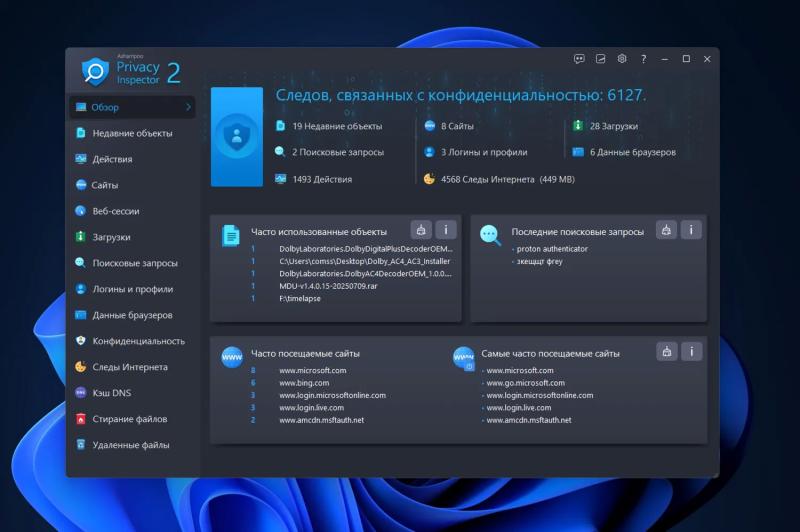Click the user icon beside 3 Логины и профили

[x=429, y=152]
